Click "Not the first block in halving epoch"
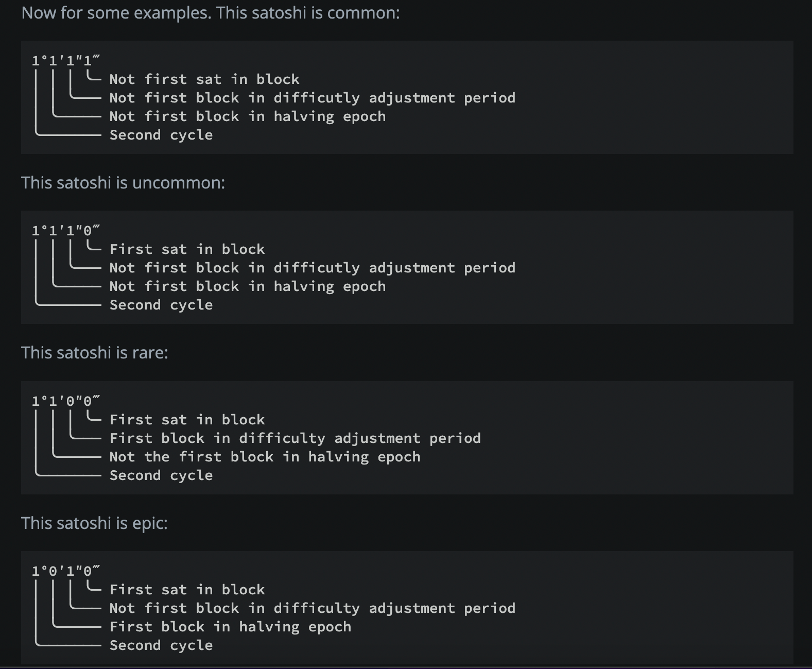This screenshot has width=812, height=669. coord(265,457)
